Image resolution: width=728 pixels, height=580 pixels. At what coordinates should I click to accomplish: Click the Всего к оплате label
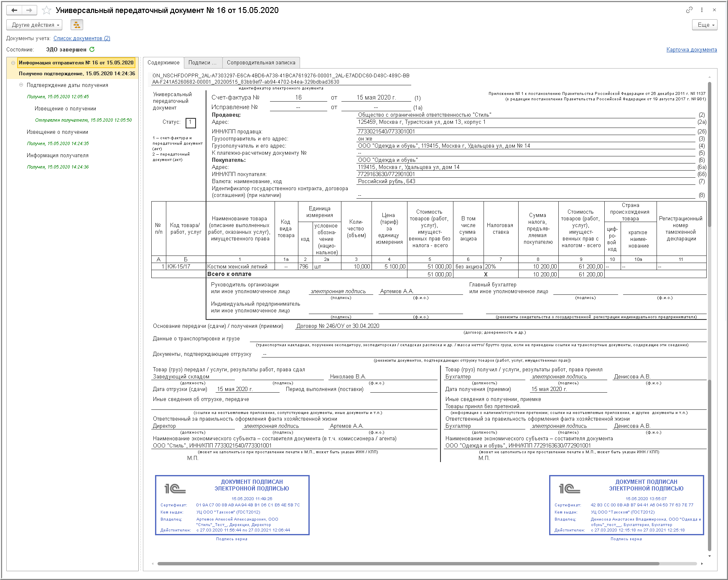[x=229, y=274]
